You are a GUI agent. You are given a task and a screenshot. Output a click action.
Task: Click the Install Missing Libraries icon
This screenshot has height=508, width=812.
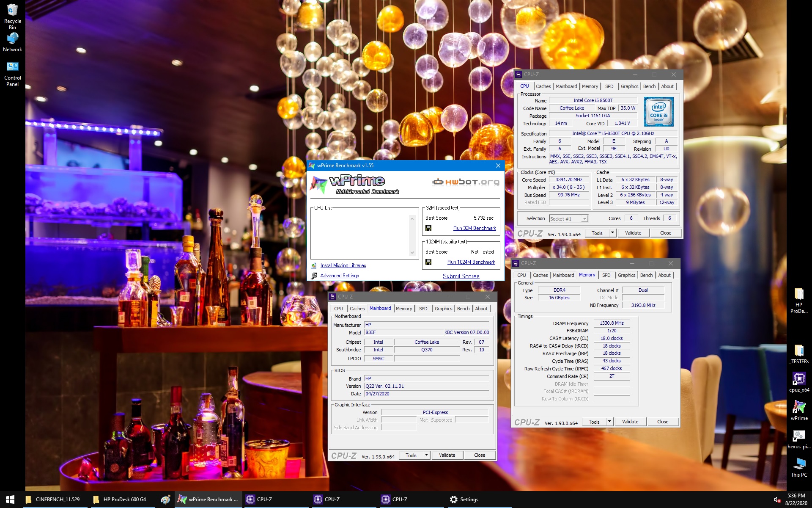[x=314, y=266]
